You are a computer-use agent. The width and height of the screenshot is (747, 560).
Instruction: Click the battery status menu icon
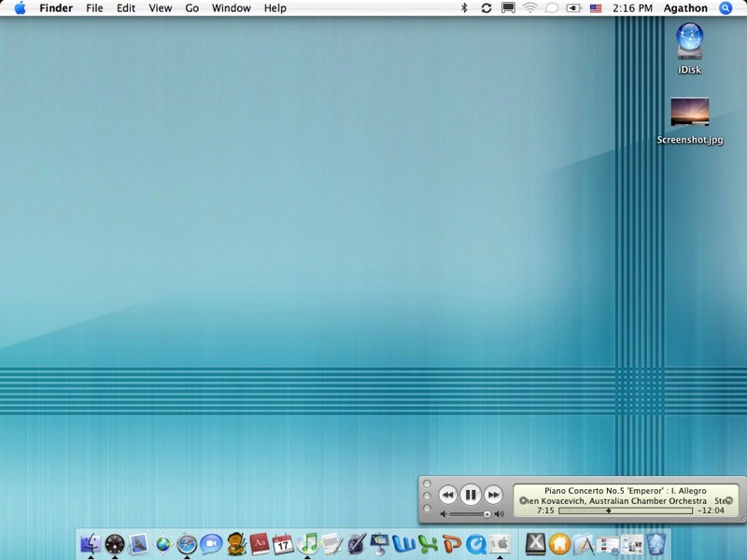pyautogui.click(x=573, y=8)
